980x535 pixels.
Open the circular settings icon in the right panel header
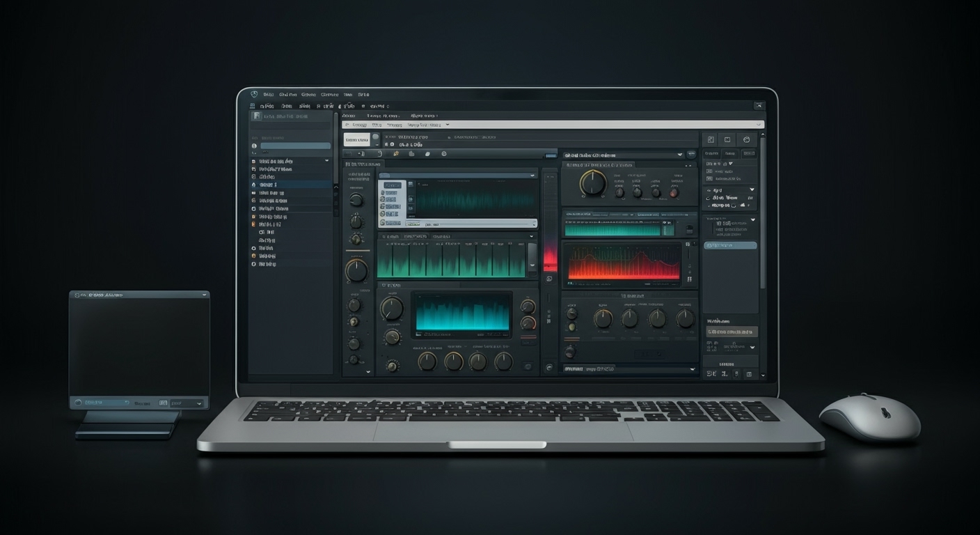point(746,139)
